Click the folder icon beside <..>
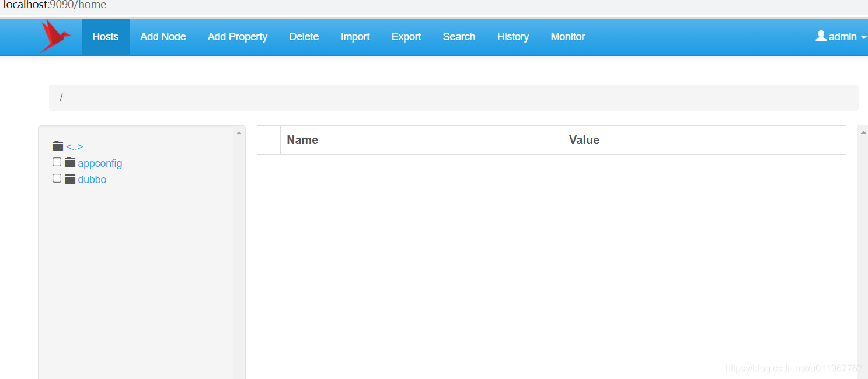The image size is (868, 379). 57,146
